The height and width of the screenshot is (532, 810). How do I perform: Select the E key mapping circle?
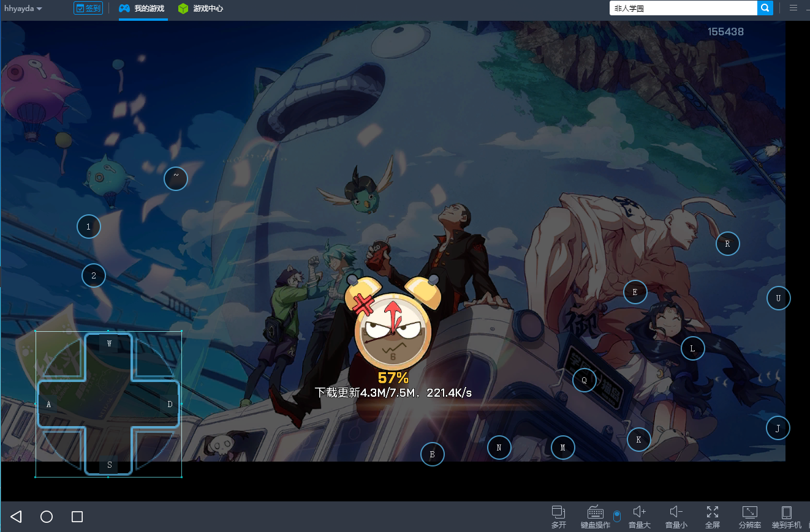pos(635,292)
